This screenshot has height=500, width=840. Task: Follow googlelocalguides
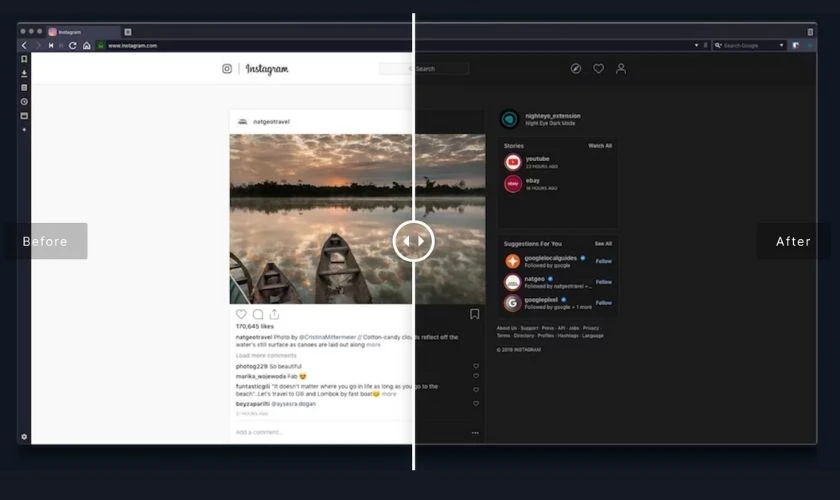[603, 262]
